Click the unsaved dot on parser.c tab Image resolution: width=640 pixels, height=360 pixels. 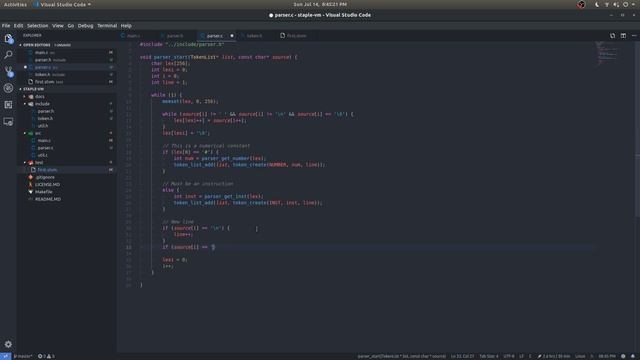232,36
